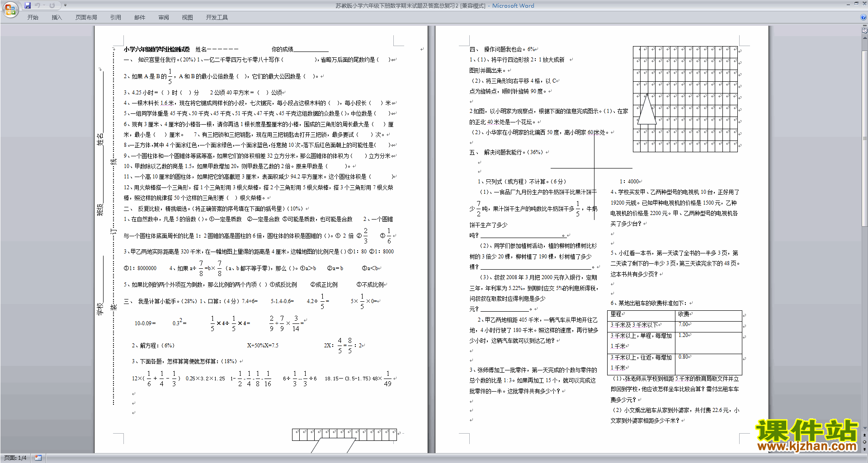Open the 邮件 ribbon tab

click(140, 18)
